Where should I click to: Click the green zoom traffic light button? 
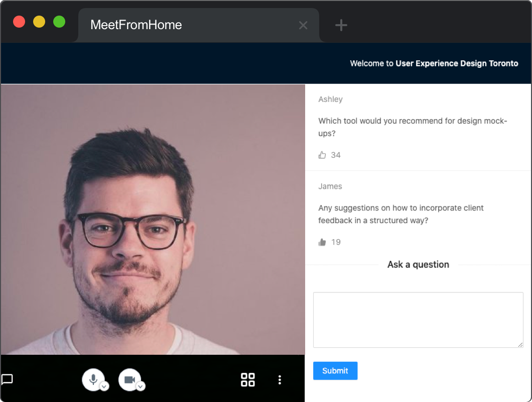coord(59,22)
